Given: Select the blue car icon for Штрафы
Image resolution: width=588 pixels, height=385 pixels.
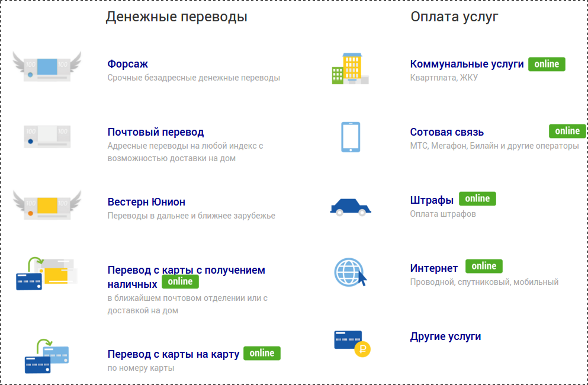Looking at the screenshot, I should pyautogui.click(x=351, y=206).
